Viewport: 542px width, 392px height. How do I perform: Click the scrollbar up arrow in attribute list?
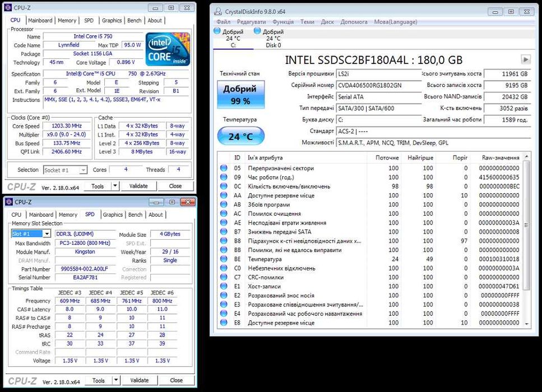click(526, 157)
